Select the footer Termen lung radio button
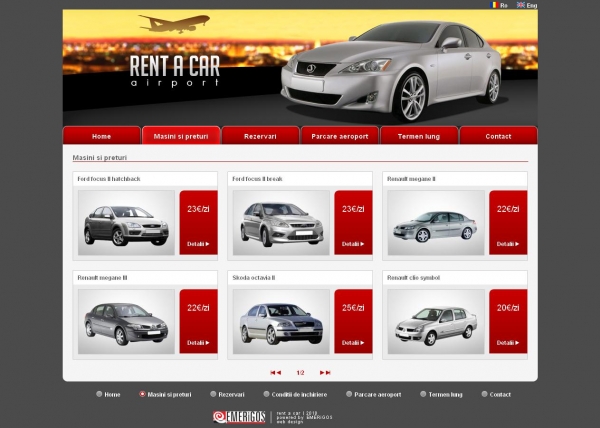The image size is (600, 428). (423, 394)
